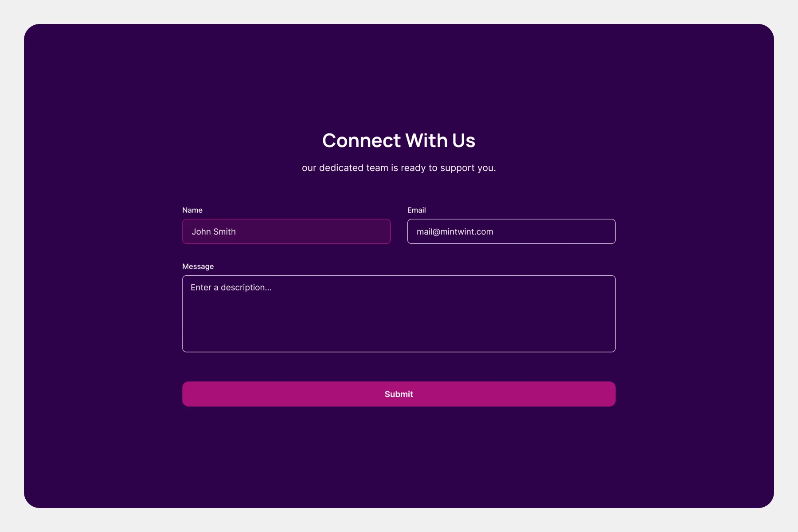Click the "Name" field label
Screen dimensions: 798x532
(x=192, y=210)
